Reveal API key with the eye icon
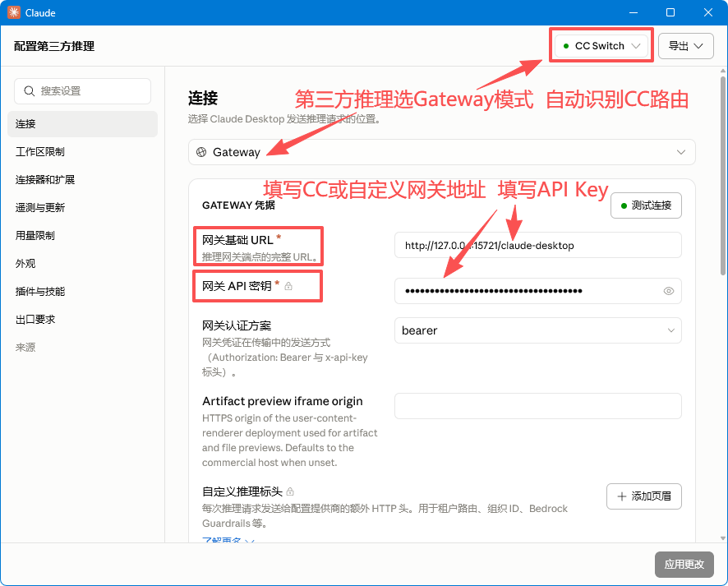Image resolution: width=728 pixels, height=586 pixels. point(669,291)
